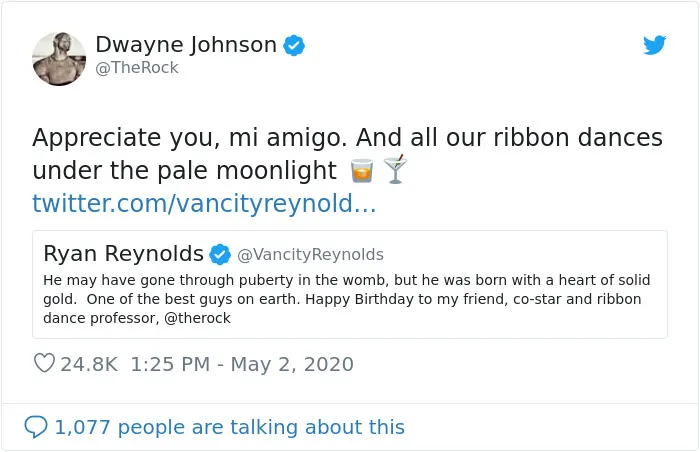
Task: Click the whisky tumbler glass emoji
Action: coord(362,170)
